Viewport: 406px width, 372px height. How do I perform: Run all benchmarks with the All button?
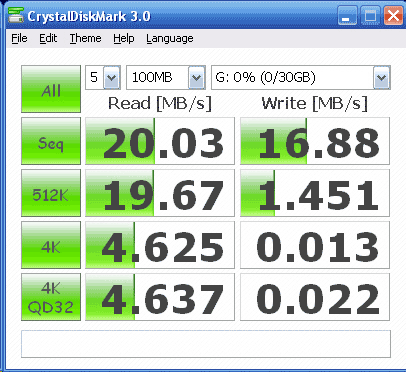pos(51,89)
